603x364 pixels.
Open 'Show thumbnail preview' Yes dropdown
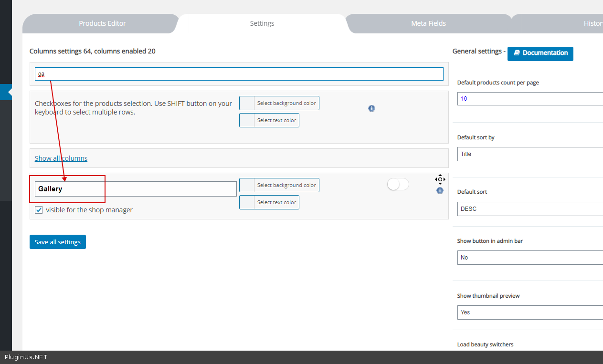(530, 312)
